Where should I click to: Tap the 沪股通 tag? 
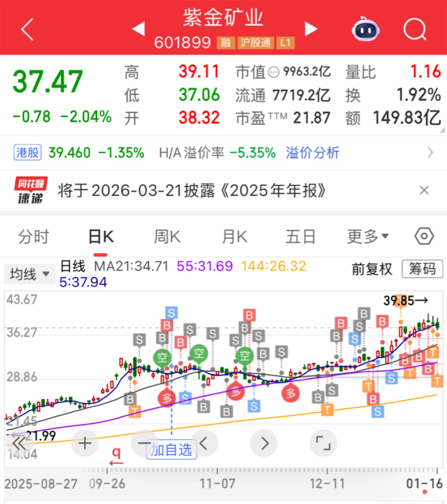256,43
